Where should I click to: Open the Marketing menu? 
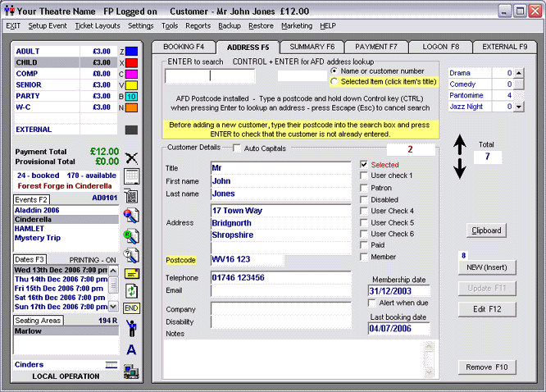point(297,25)
